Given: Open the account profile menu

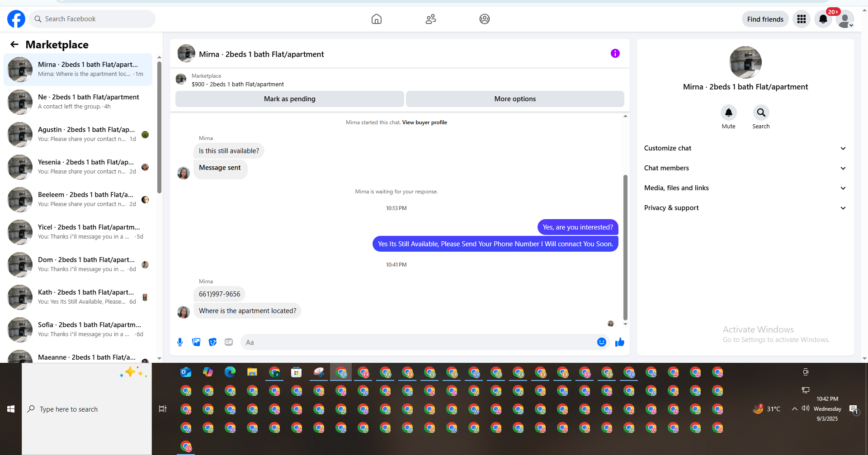Looking at the screenshot, I should pos(844,19).
